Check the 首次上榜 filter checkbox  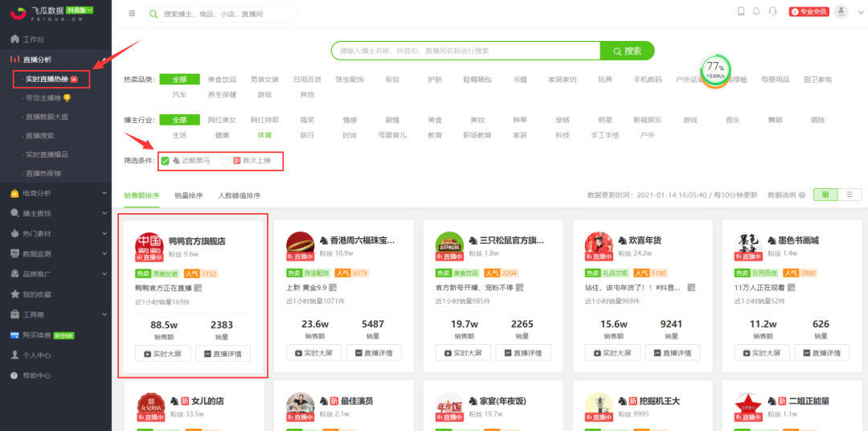pos(225,161)
